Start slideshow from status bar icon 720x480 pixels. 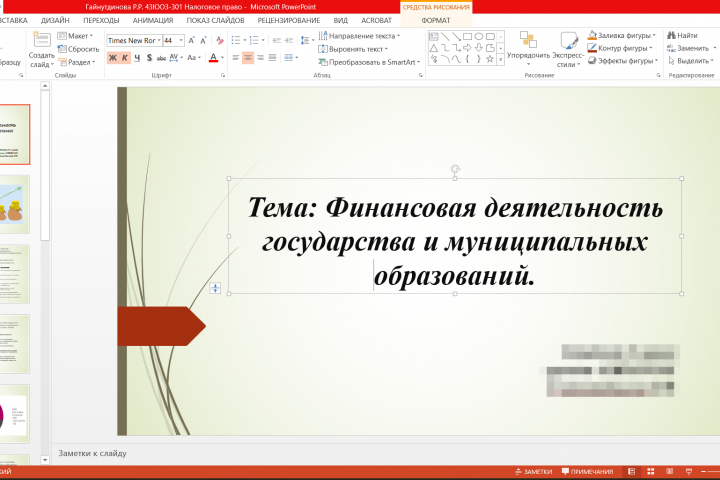click(x=689, y=472)
